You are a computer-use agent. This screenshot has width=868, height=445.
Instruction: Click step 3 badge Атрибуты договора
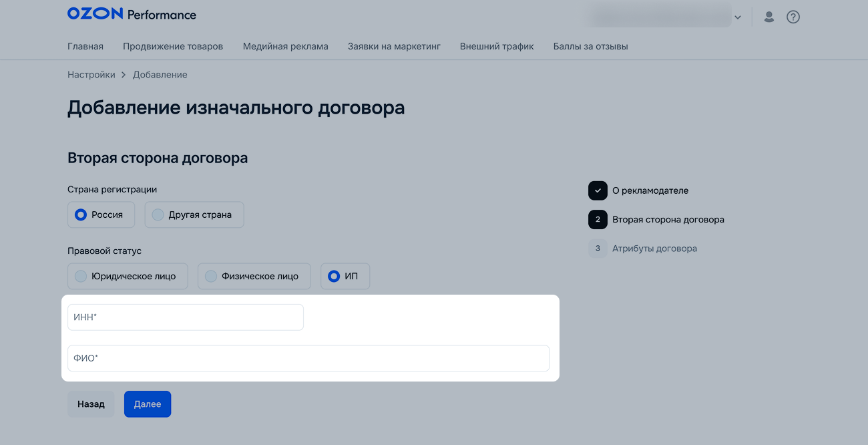point(598,249)
